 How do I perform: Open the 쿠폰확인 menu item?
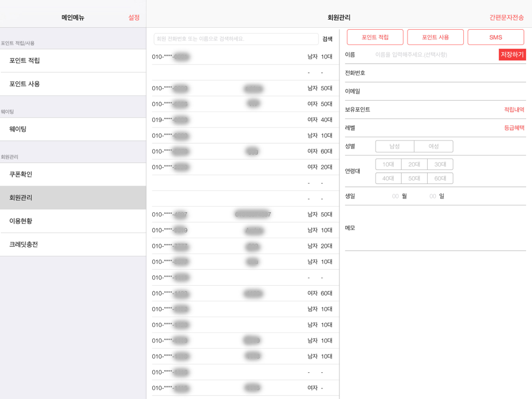pyautogui.click(x=73, y=174)
